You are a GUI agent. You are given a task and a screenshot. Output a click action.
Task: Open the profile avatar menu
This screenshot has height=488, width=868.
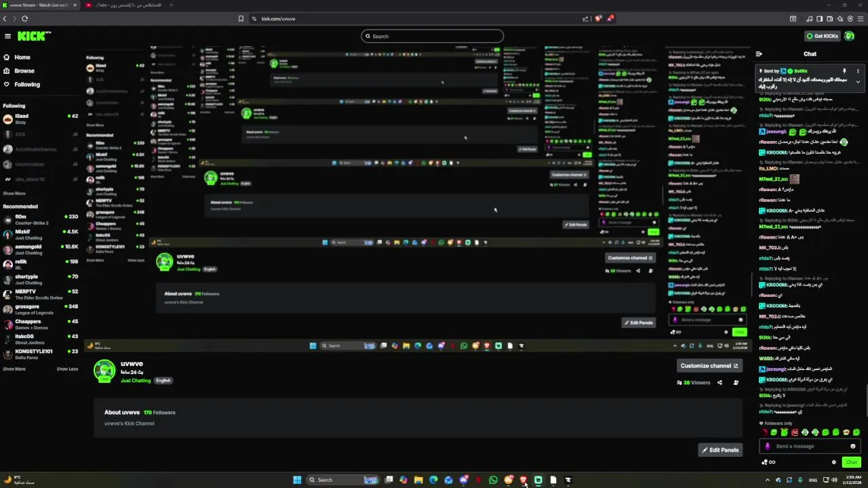pos(850,36)
